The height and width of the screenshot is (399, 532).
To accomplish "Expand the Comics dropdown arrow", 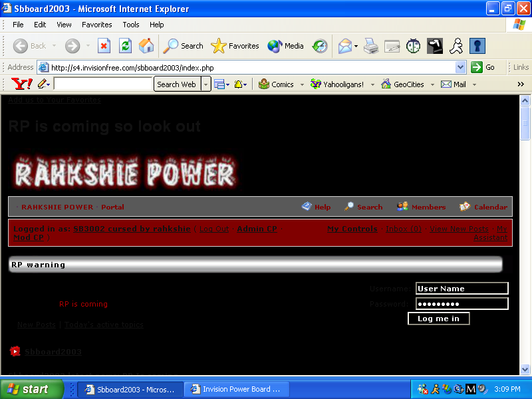I will pyautogui.click(x=302, y=84).
